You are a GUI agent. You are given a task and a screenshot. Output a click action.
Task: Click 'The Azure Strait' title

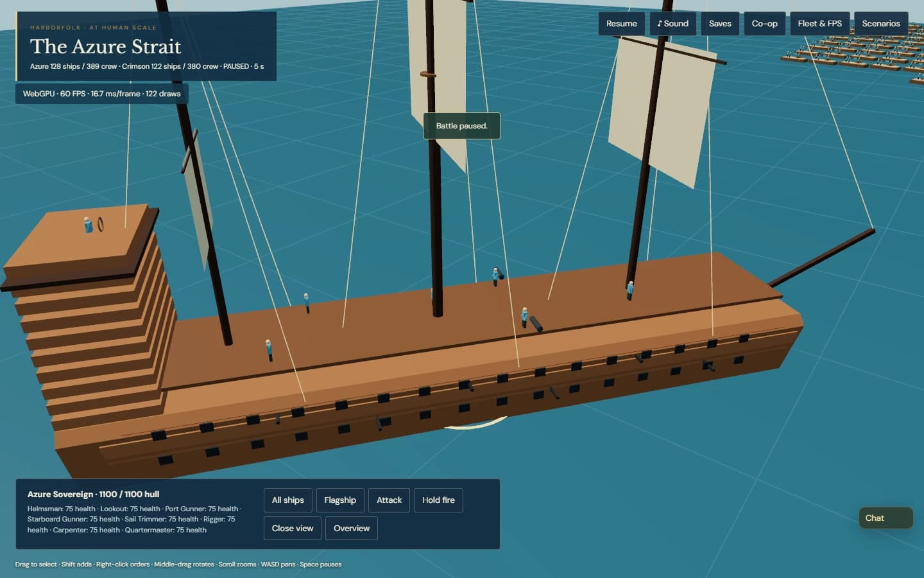[105, 46]
